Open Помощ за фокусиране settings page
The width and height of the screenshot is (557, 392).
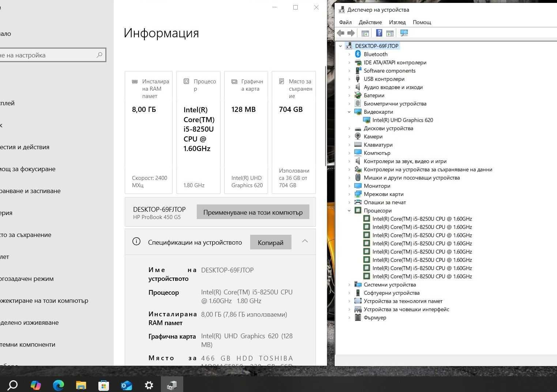point(28,169)
